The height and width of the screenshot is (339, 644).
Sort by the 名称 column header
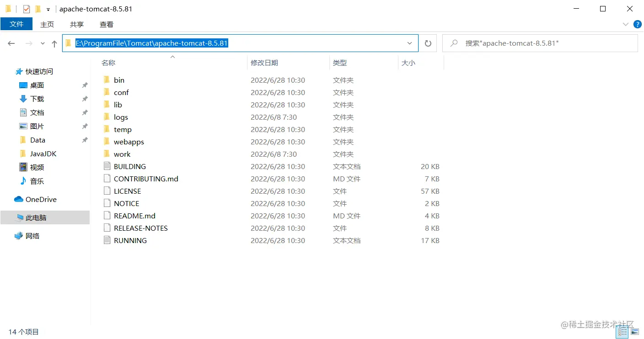(108, 63)
